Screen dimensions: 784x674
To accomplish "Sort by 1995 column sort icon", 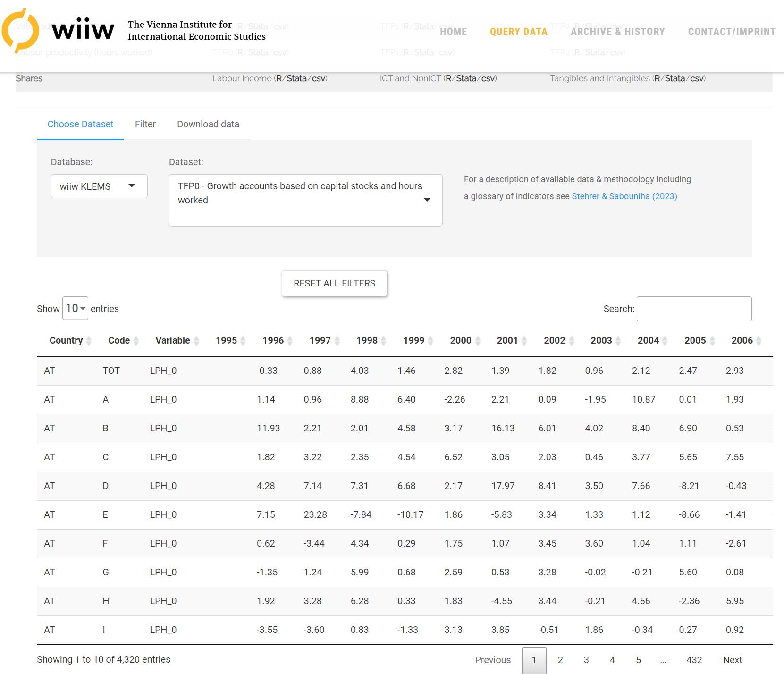I will click(x=243, y=341).
